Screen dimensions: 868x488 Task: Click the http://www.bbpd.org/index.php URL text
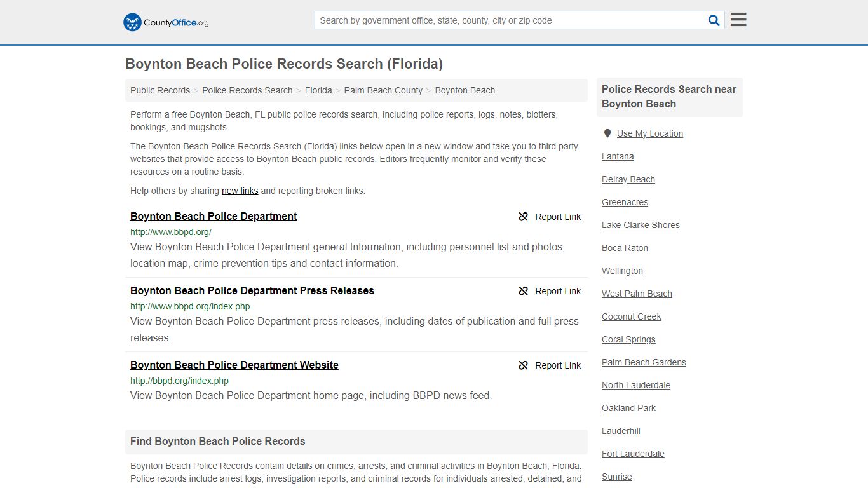190,306
